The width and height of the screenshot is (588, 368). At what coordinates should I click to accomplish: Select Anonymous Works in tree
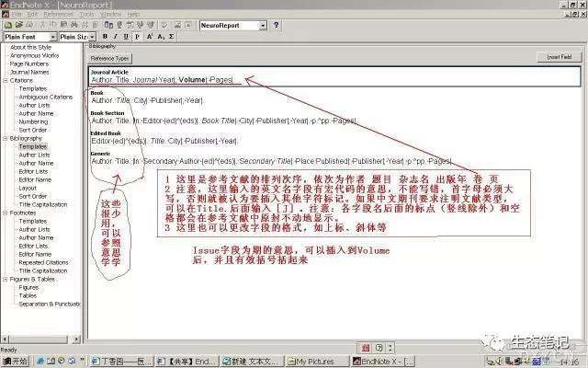[x=35, y=55]
